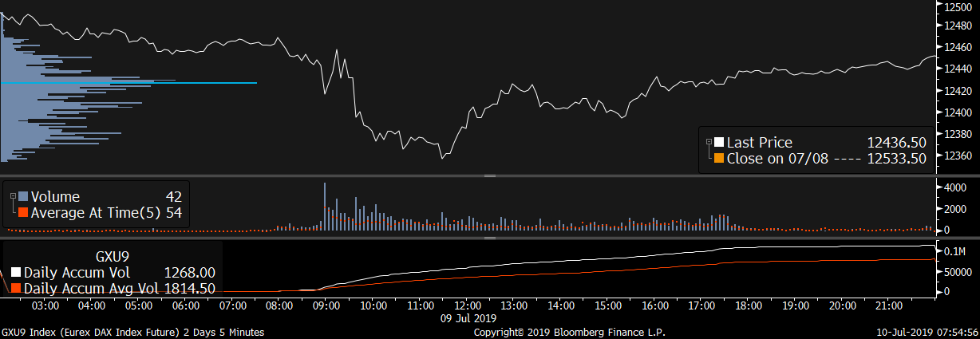Image resolution: width=980 pixels, height=339 pixels.
Task: Collapse the Volume legend tree
Action: coord(13,197)
